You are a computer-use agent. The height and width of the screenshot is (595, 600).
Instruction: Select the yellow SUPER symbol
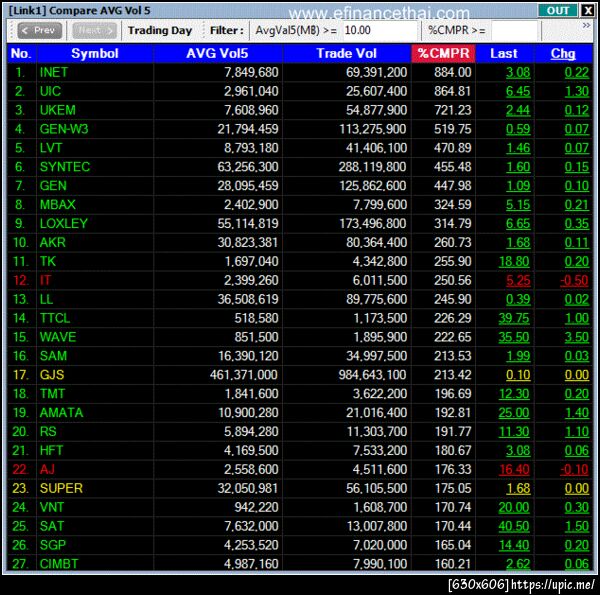tap(61, 489)
